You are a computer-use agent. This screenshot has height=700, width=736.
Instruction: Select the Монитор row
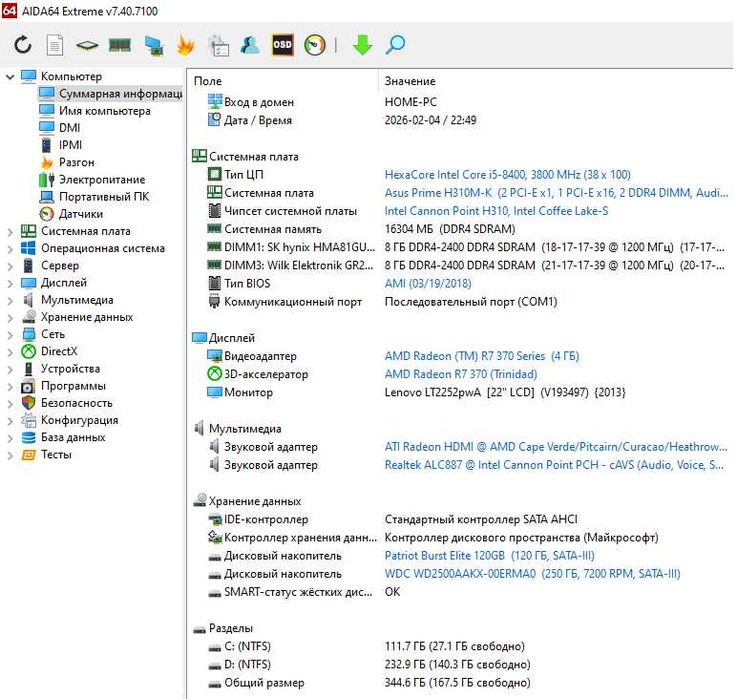click(x=462, y=392)
